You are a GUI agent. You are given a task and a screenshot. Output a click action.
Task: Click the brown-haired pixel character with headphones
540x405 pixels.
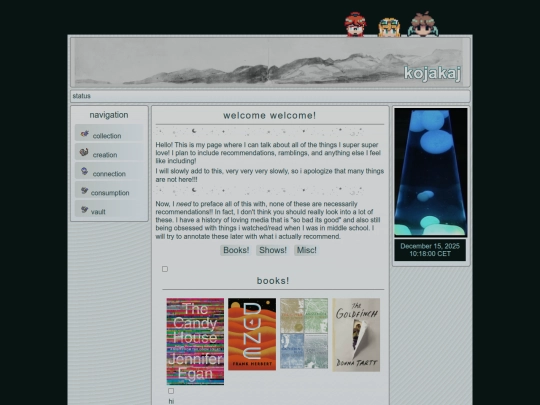point(423,24)
